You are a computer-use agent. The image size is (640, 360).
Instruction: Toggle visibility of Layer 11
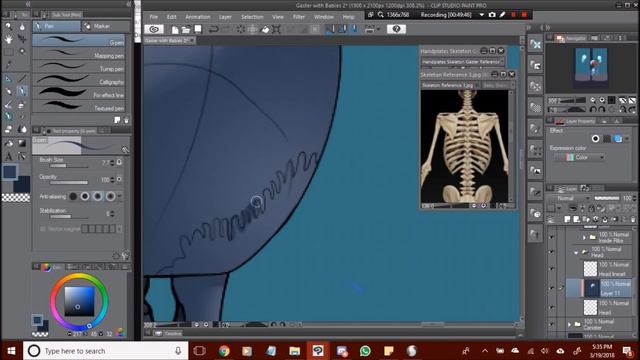552,288
